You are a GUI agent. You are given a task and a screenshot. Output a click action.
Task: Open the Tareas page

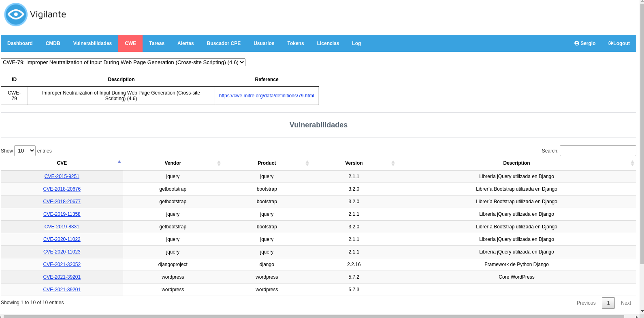[x=157, y=43]
